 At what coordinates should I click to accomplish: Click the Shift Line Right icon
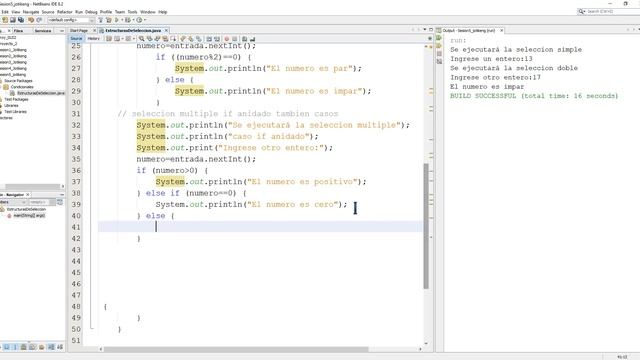(217, 39)
